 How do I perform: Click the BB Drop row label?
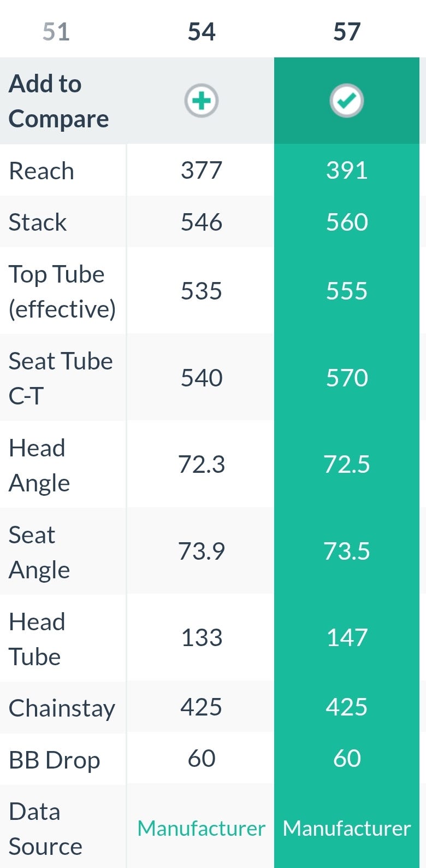[x=54, y=760]
